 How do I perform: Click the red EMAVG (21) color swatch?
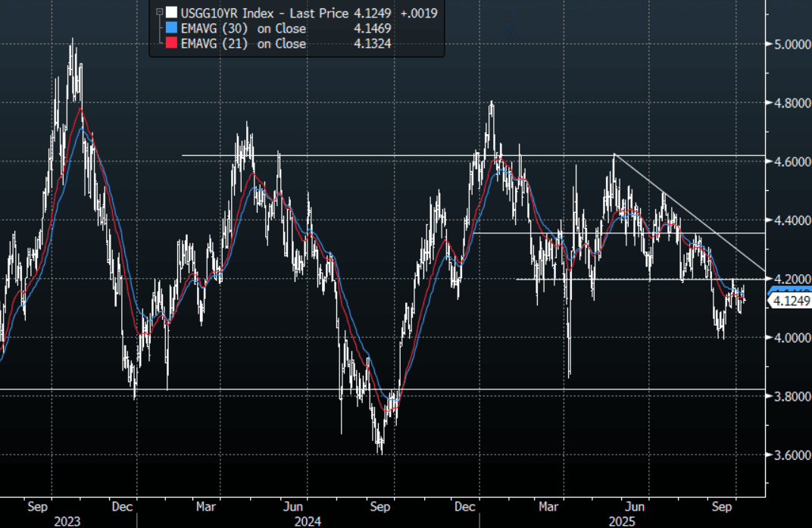coord(171,43)
